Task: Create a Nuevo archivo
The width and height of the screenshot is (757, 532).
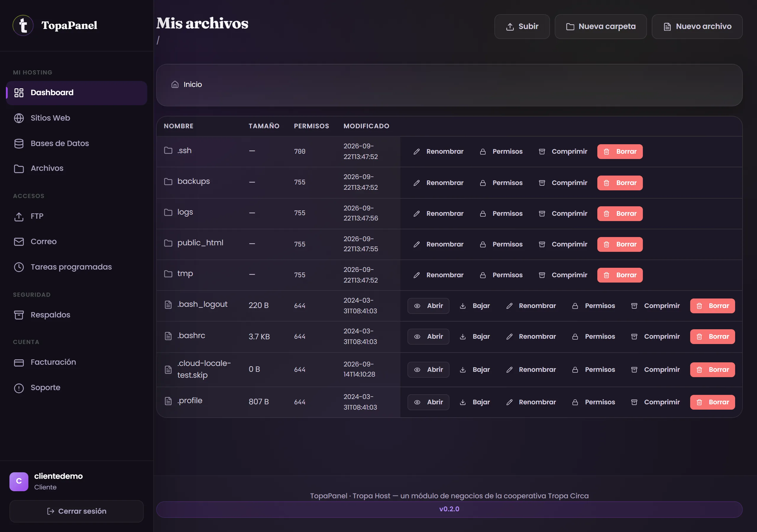Action: [x=697, y=26]
